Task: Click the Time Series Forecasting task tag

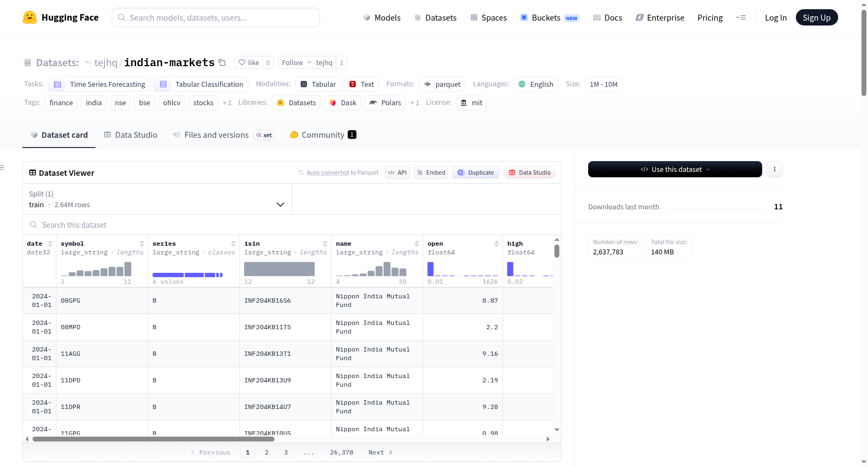Action: click(99, 84)
